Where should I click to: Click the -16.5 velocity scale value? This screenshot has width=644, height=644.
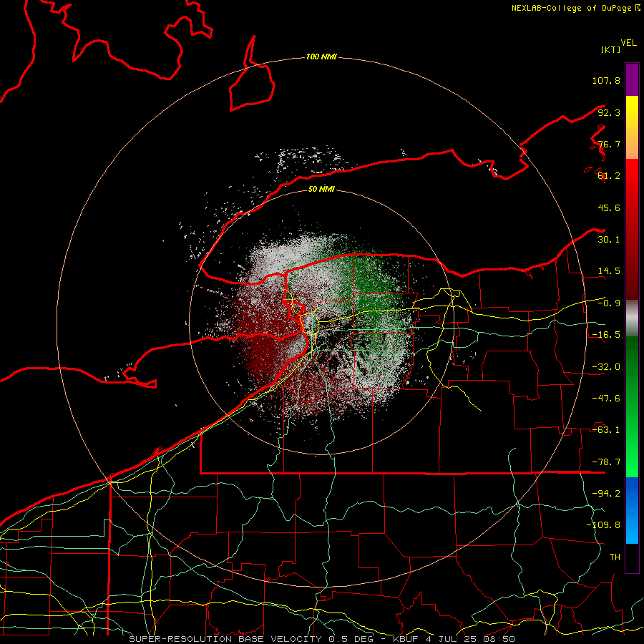[606, 335]
